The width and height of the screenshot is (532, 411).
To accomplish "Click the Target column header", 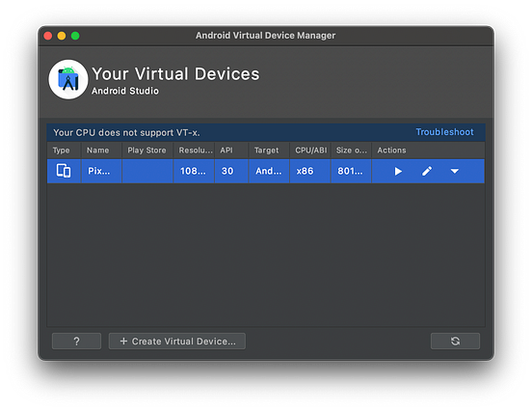I will [269, 151].
